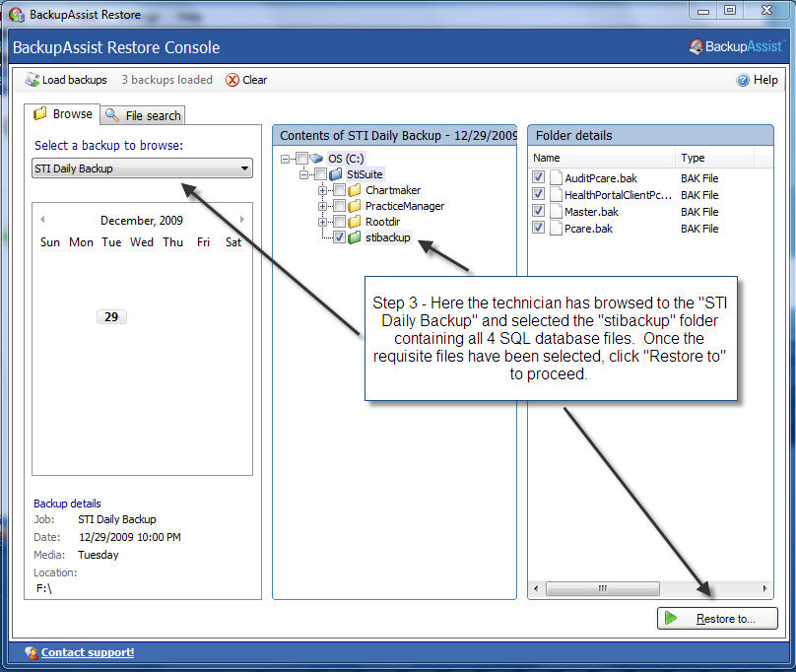The height and width of the screenshot is (672, 796).
Task: Go to next month in calendar
Action: 242,220
